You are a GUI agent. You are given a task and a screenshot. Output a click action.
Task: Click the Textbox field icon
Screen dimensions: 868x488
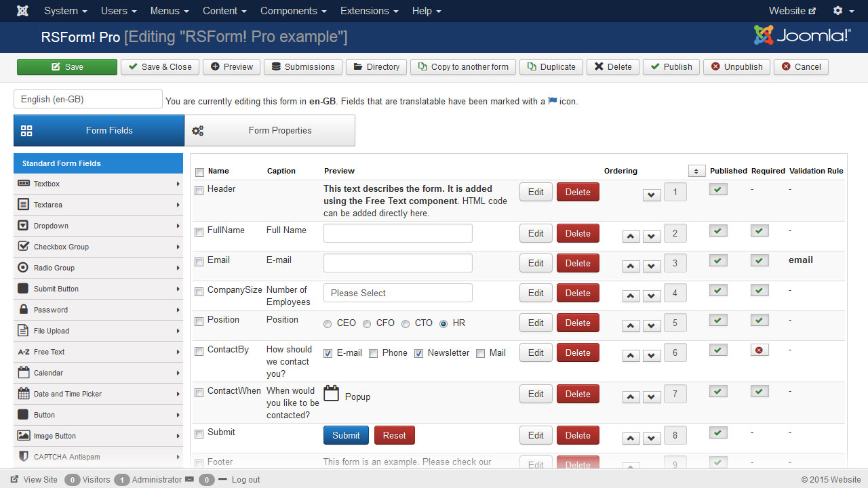[x=24, y=184]
